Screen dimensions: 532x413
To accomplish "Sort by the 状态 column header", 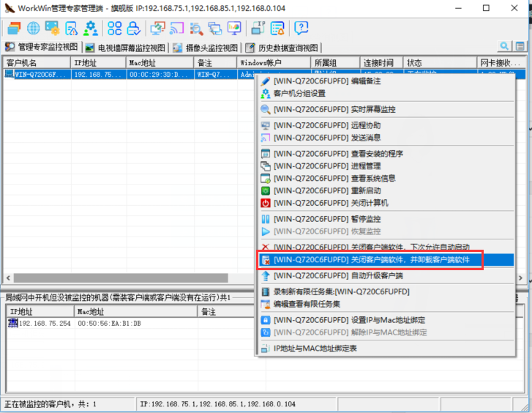I will [x=441, y=63].
